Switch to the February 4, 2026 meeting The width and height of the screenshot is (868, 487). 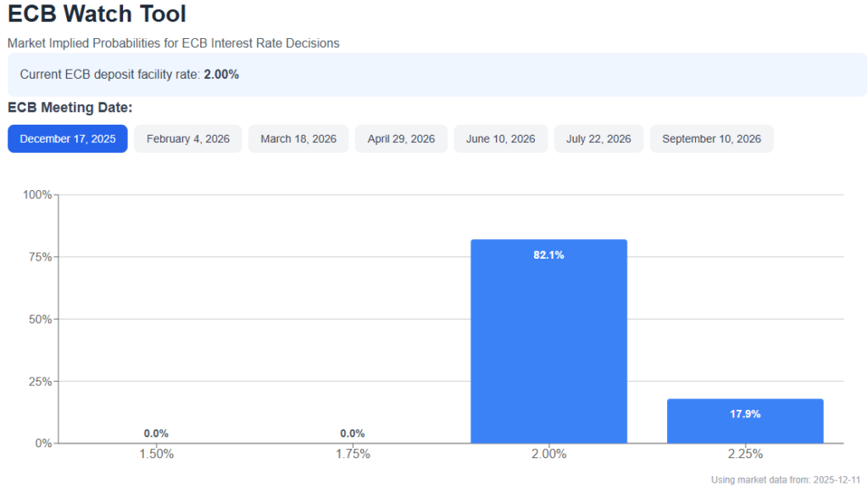point(188,139)
